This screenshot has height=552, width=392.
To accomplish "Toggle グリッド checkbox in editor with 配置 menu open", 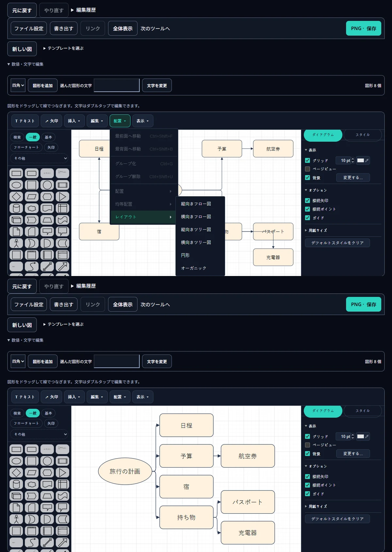I will point(307,161).
